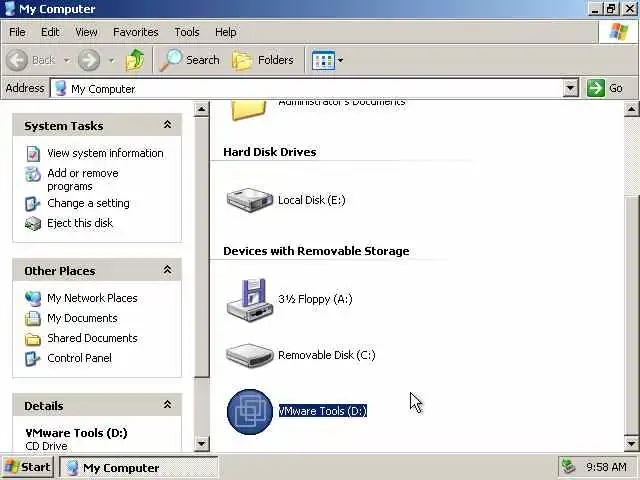The height and width of the screenshot is (480, 640).
Task: Open Shared Documents link
Action: coord(92,338)
